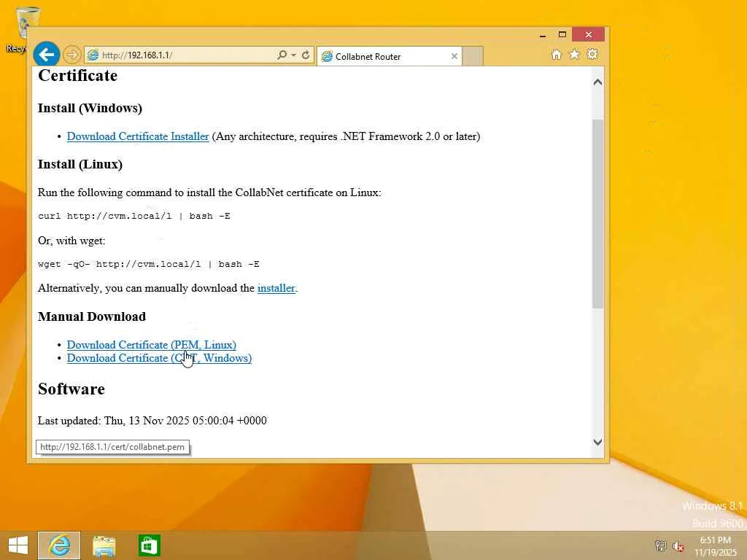The height and width of the screenshot is (560, 747).
Task: Click Internet Explorer taskbar icon
Action: coord(59,545)
